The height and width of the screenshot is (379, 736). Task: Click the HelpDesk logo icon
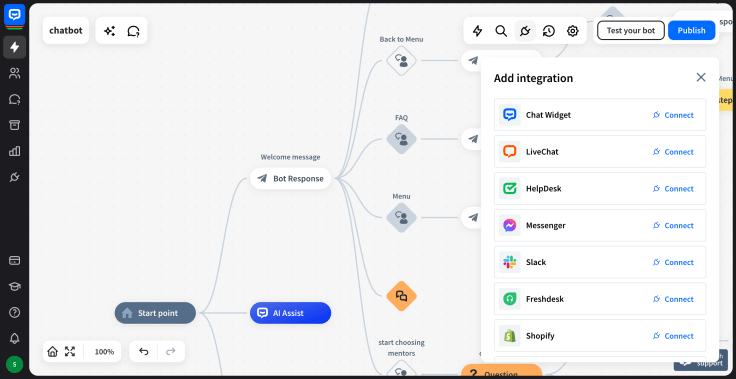coord(510,188)
